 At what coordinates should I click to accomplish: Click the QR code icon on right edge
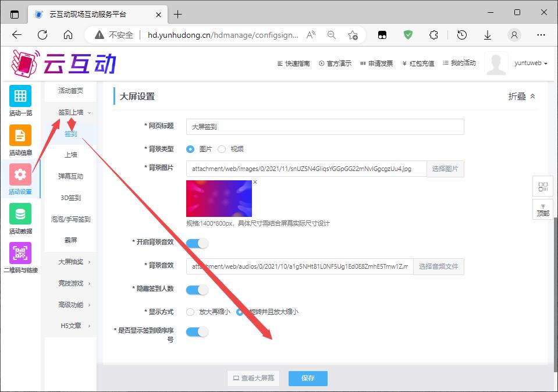[x=543, y=187]
